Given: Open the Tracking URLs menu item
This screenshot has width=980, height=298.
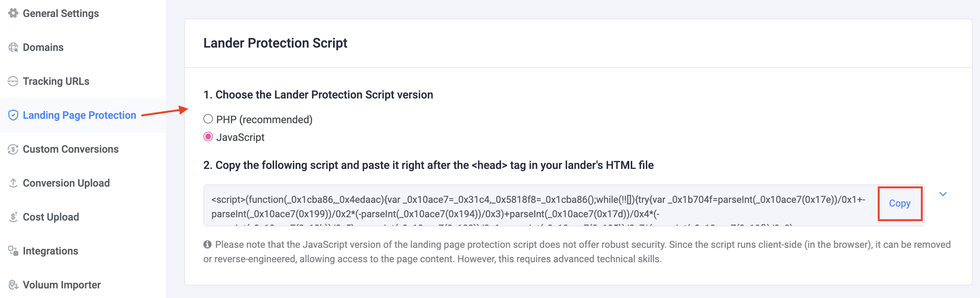Looking at the screenshot, I should pos(56,81).
